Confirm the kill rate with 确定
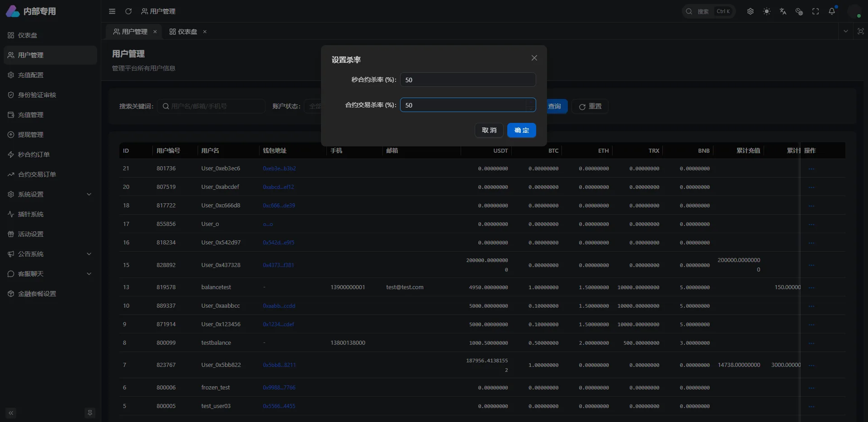The width and height of the screenshot is (868, 422). (521, 130)
